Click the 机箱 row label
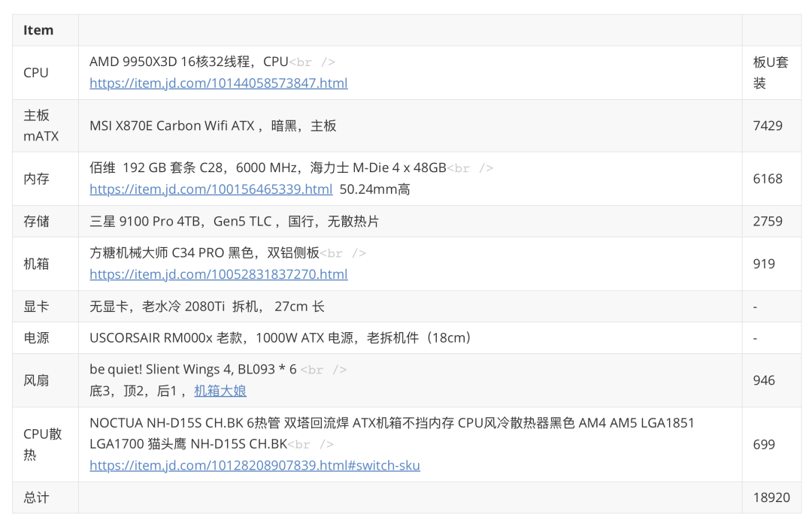 coord(36,264)
